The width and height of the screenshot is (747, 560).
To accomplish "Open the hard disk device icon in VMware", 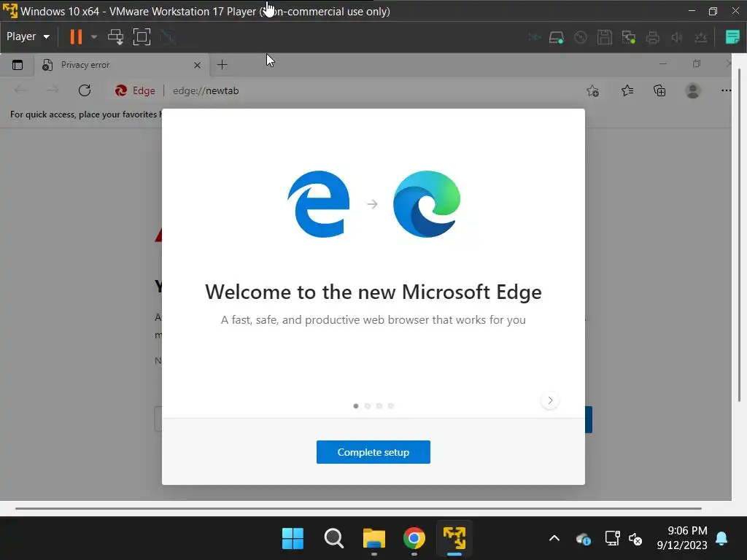I will tap(556, 37).
